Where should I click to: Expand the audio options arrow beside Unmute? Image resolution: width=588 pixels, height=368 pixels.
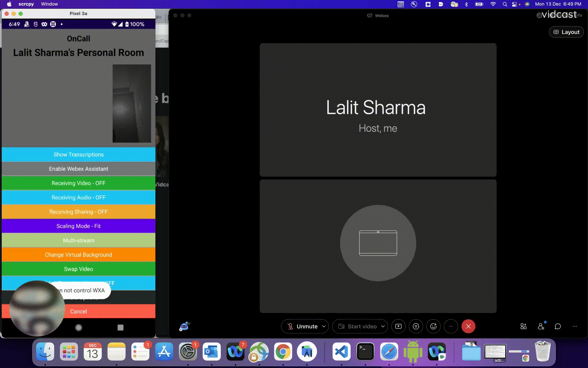324,326
